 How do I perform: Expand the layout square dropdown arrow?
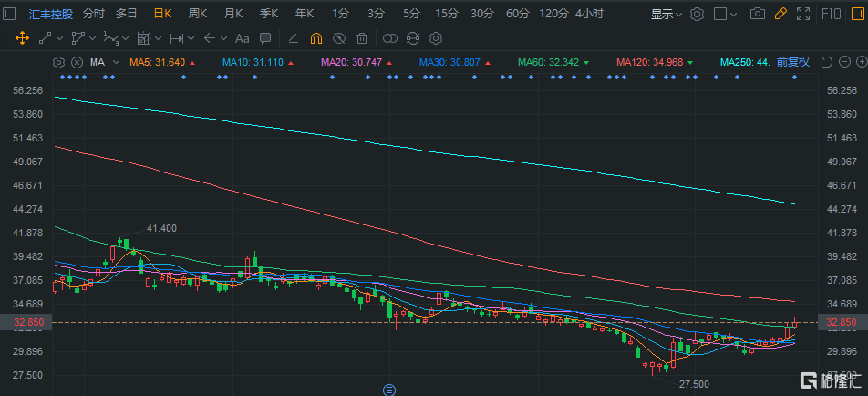click(735, 15)
